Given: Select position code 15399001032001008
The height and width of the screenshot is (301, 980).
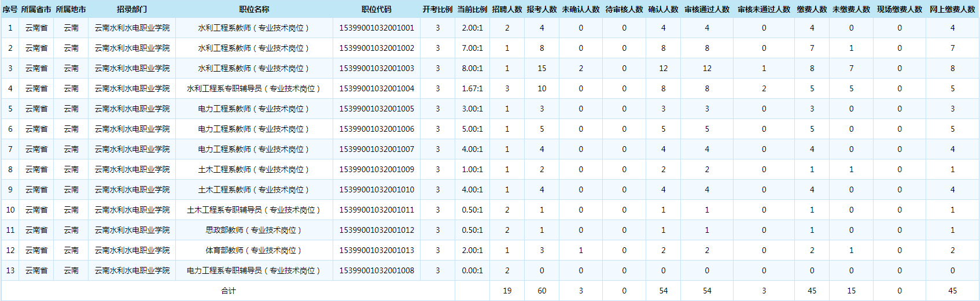Looking at the screenshot, I should tap(377, 270).
